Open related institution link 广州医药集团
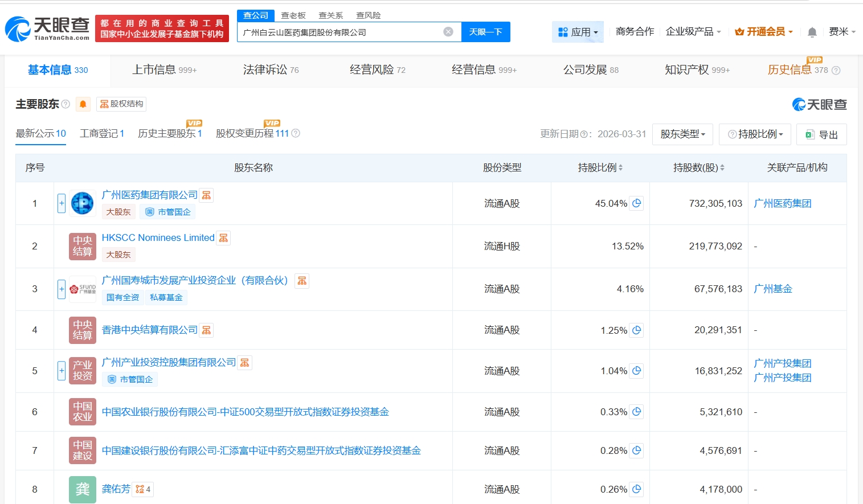The height and width of the screenshot is (504, 863). click(782, 203)
